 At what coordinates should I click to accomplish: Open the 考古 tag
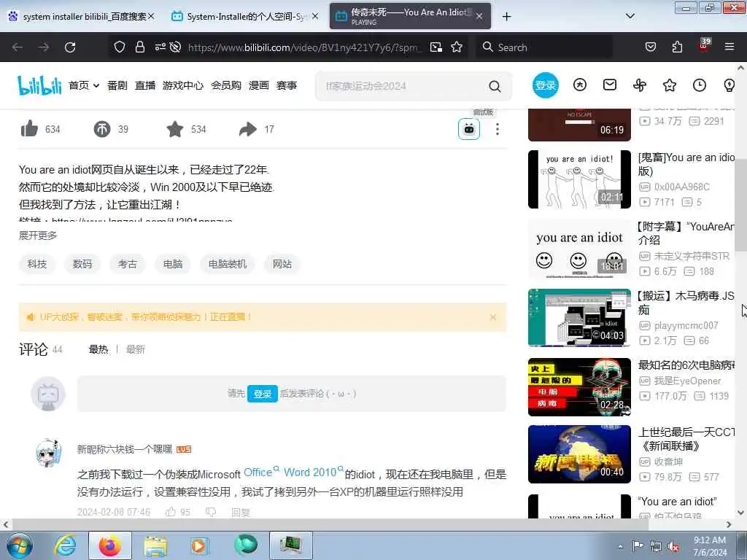point(128,264)
